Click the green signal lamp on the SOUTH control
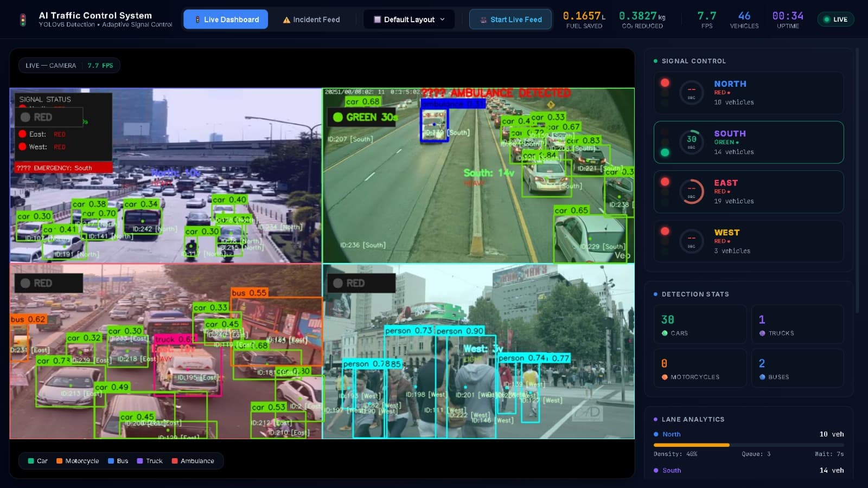The width and height of the screenshot is (868, 488). click(x=665, y=152)
